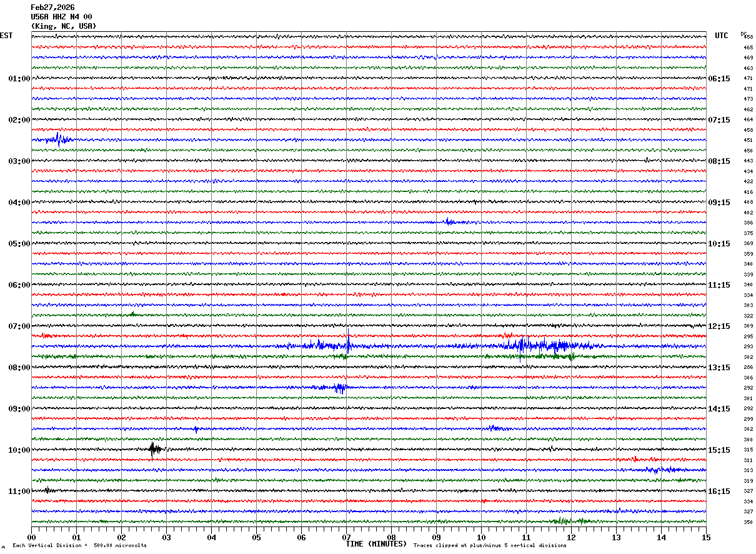Click the '10:15' UTC row label

[719, 244]
